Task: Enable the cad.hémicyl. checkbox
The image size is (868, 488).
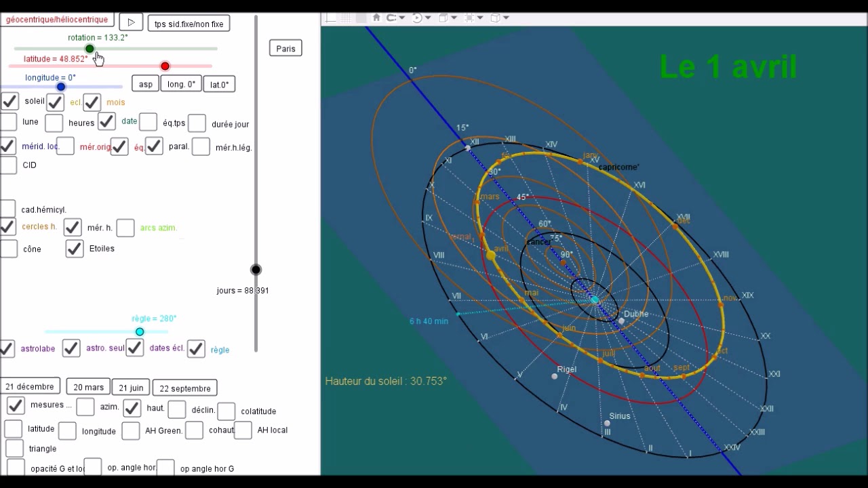Action: pyautogui.click(x=8, y=209)
